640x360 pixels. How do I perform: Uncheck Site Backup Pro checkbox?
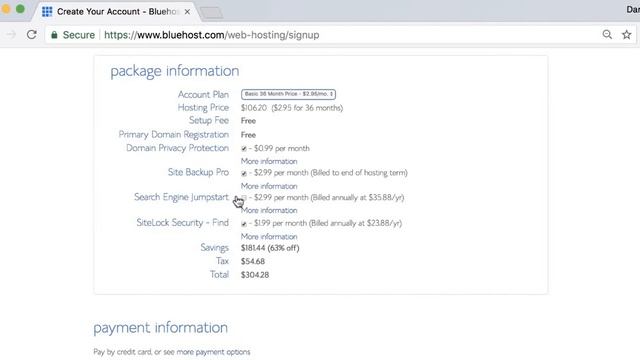pos(244,173)
